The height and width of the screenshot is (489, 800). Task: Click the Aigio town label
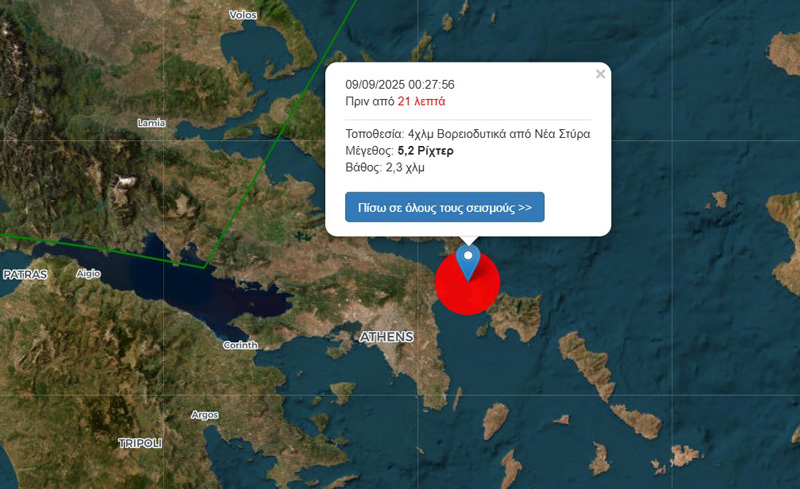88,274
